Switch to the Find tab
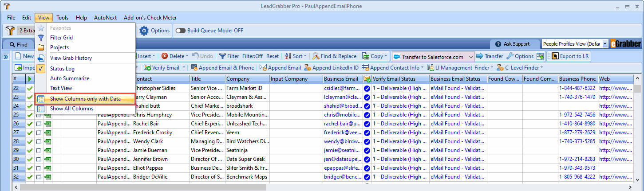Image resolution: width=644 pixels, height=191 pixels. 18,44
